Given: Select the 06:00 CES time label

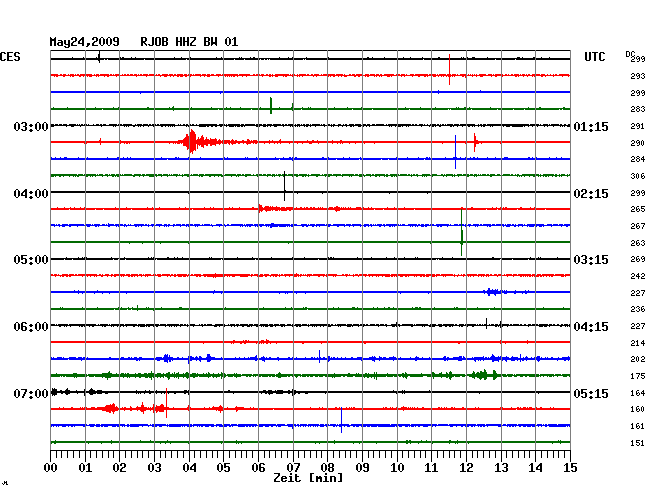Looking at the screenshot, I should coord(31,327).
